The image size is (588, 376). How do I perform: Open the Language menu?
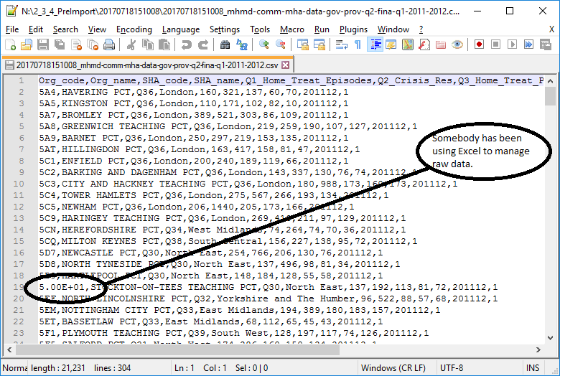[181, 29]
